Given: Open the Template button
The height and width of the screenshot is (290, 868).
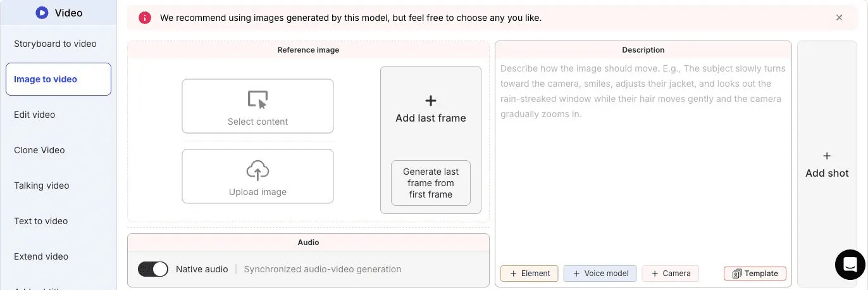Looking at the screenshot, I should point(755,274).
